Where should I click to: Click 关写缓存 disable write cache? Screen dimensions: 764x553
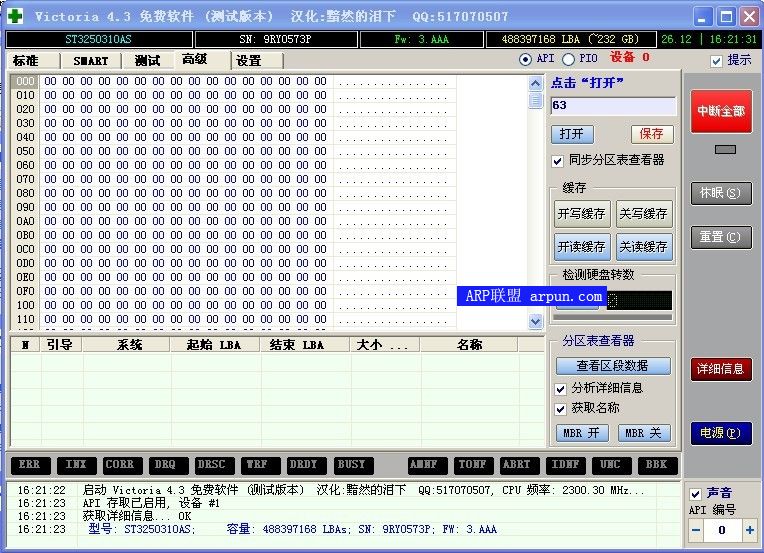[x=644, y=214]
